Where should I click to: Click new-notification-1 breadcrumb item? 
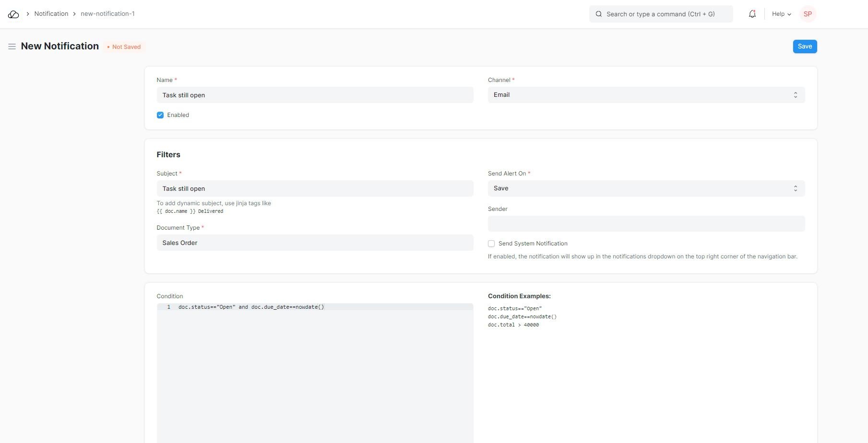pos(107,14)
